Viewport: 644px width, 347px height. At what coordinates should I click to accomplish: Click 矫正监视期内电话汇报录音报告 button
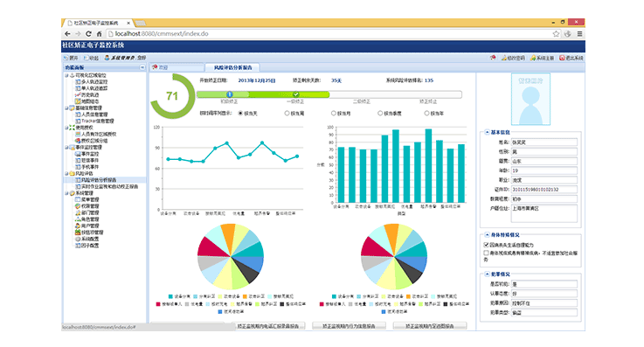[270, 326]
